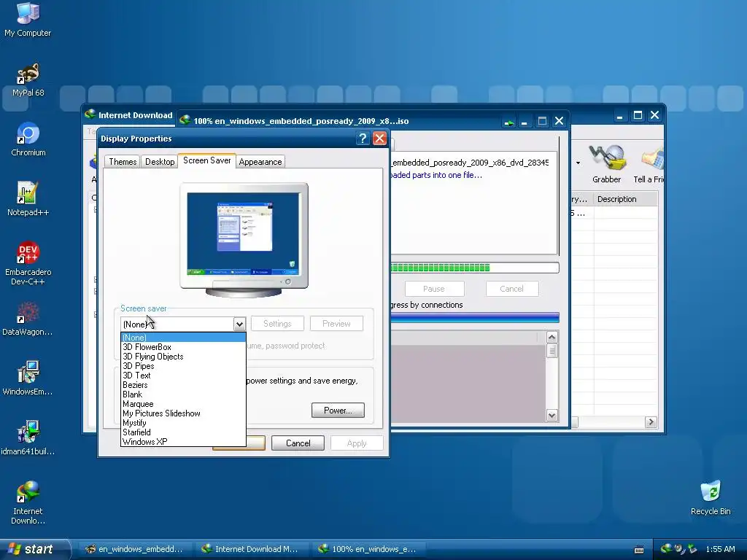Open DataWagon desktop shortcut
The height and width of the screenshot is (560, 747).
point(28,319)
